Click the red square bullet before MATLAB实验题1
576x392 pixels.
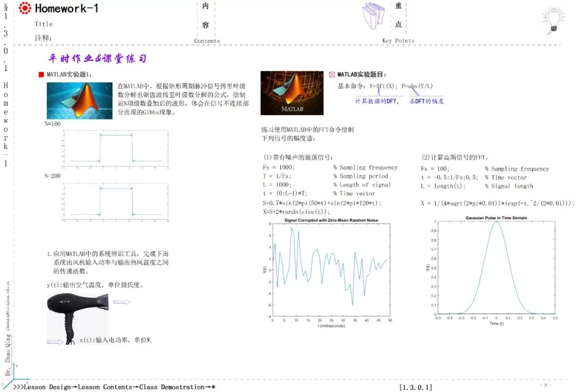tap(41, 75)
